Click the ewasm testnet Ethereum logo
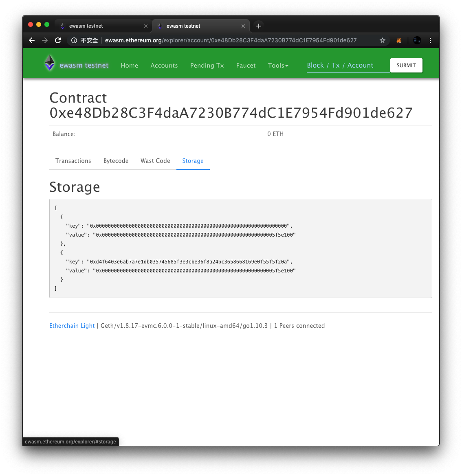462x476 pixels. [50, 63]
